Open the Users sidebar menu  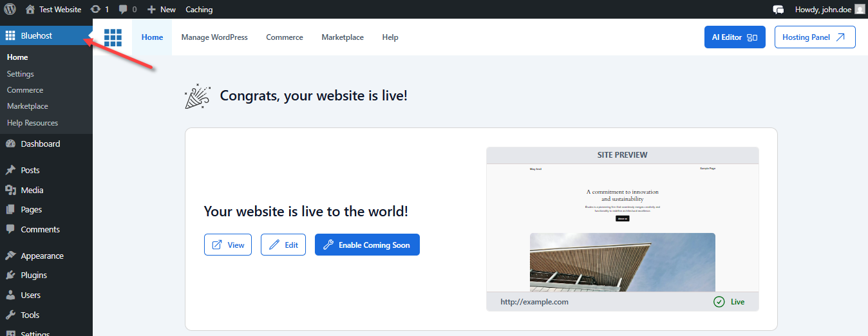pos(46,295)
